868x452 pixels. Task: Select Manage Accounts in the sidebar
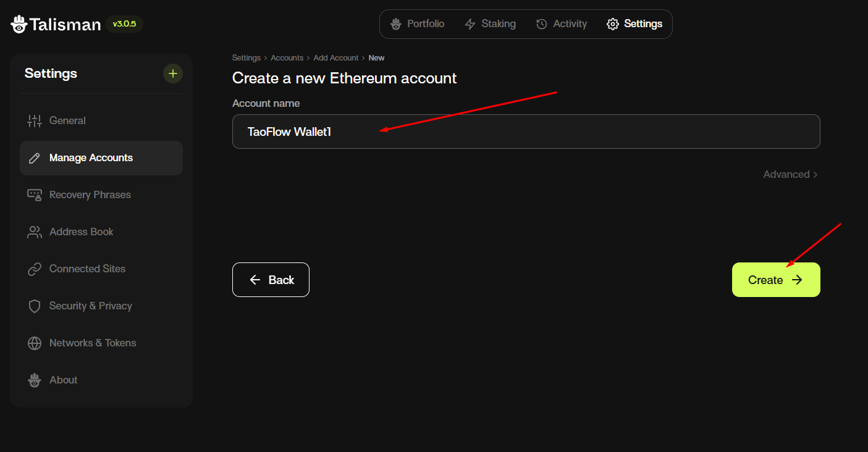[90, 157]
